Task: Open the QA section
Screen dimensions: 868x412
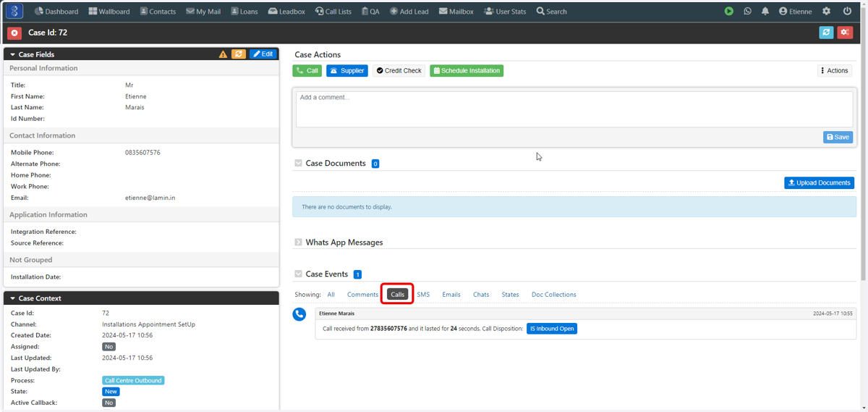Action: (x=371, y=12)
